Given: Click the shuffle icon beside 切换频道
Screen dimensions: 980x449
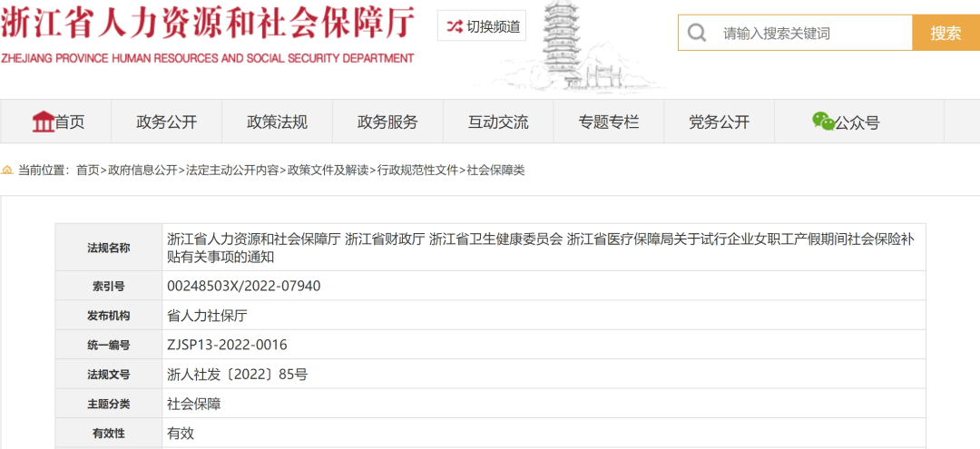Looking at the screenshot, I should [x=455, y=27].
